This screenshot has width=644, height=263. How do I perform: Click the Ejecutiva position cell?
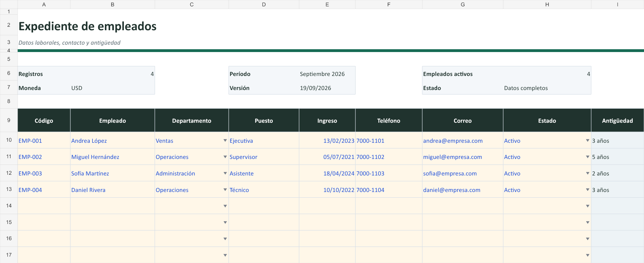click(264, 140)
